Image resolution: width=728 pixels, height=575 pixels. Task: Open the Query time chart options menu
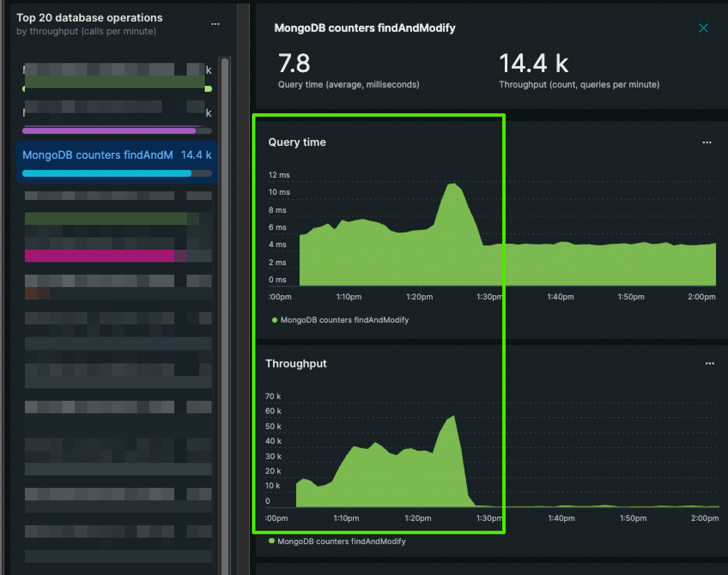tap(707, 142)
